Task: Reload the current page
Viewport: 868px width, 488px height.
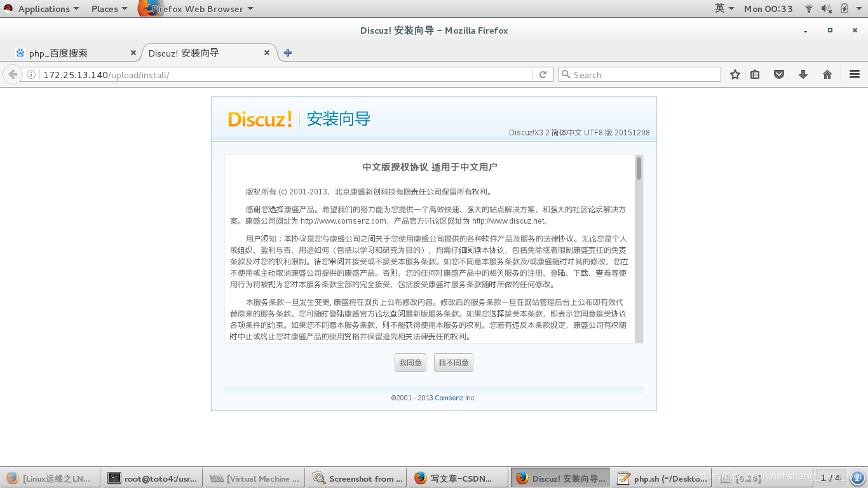Action: (543, 74)
